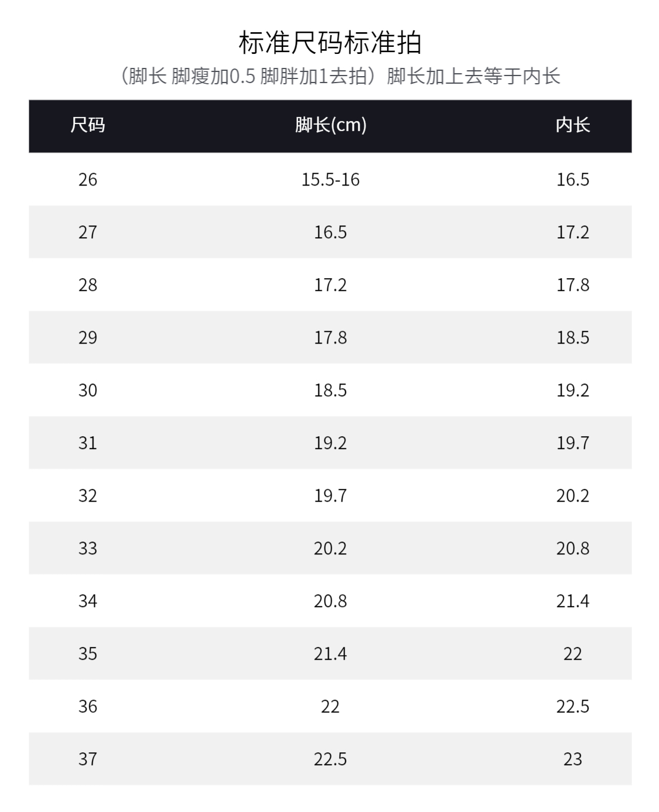Select size 33 cell

(x=88, y=548)
